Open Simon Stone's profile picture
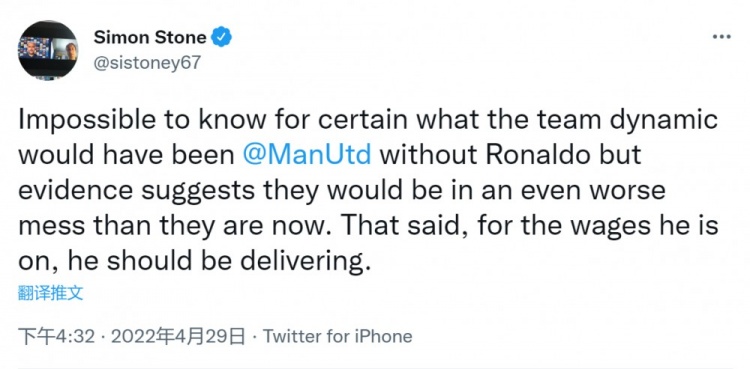 pyautogui.click(x=48, y=50)
